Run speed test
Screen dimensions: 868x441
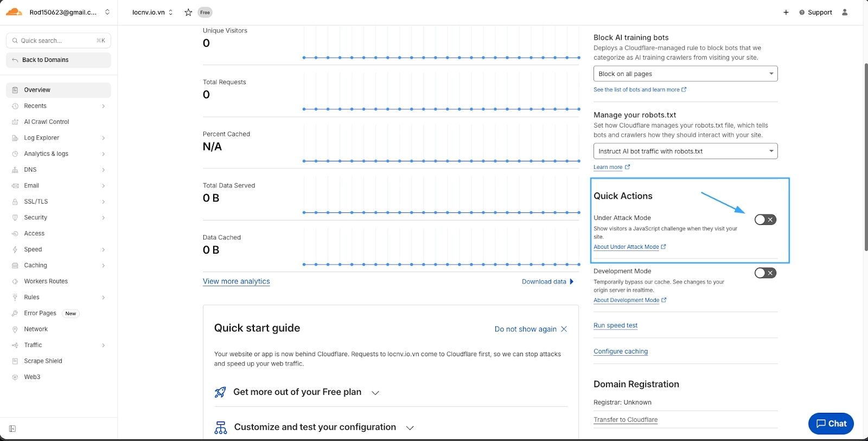(x=615, y=325)
